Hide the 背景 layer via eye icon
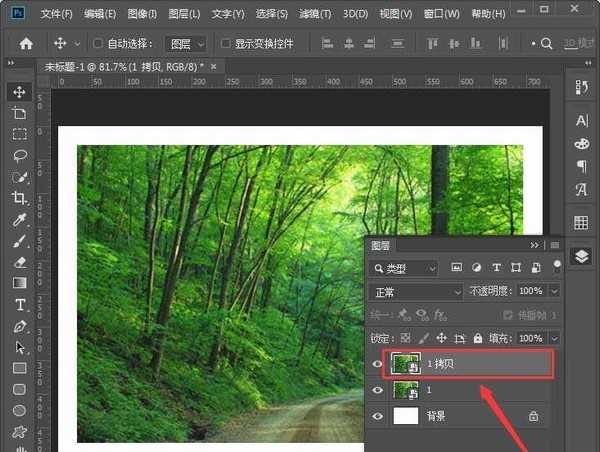The height and width of the screenshot is (452, 600). pyautogui.click(x=377, y=415)
